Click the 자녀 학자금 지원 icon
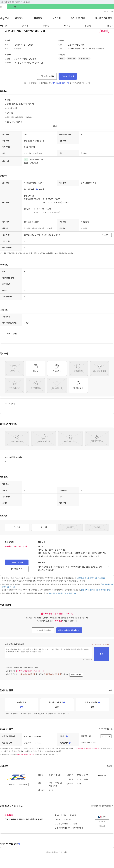Screen dimensions: 114x868 coord(100,368)
